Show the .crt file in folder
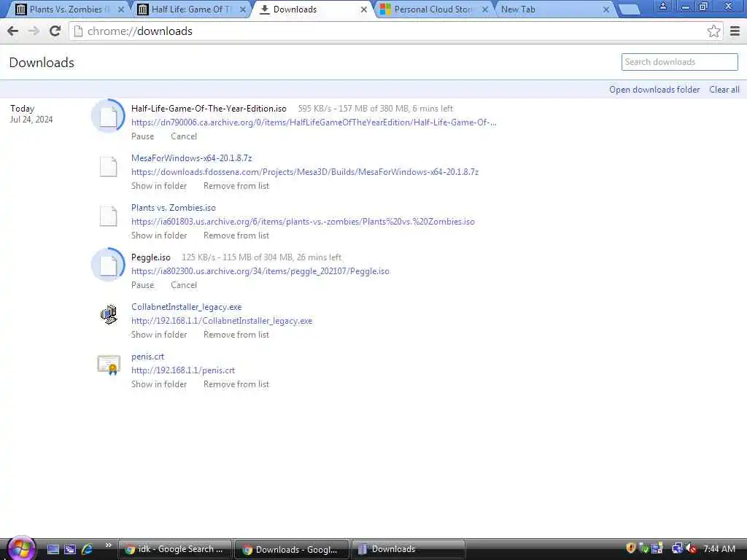This screenshot has height=560, width=747. [x=159, y=384]
